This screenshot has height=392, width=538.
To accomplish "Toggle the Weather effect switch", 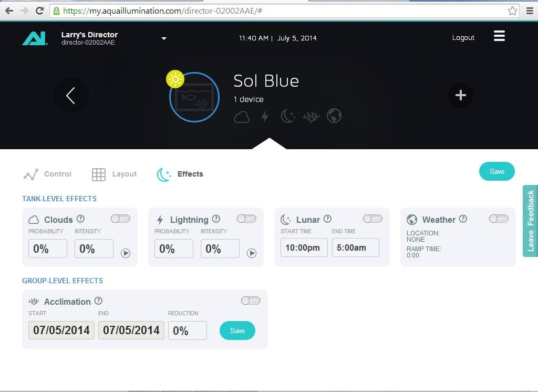I will [x=499, y=219].
